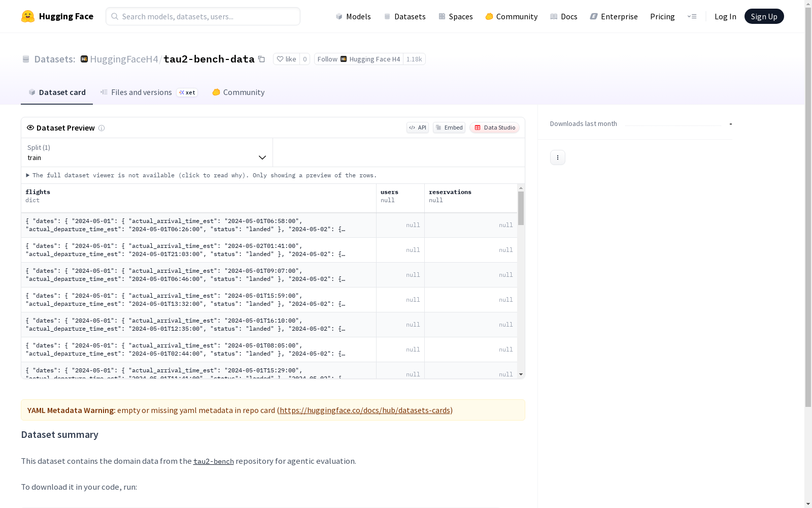812x508 pixels.
Task: Click the heart like icon
Action: 280,59
